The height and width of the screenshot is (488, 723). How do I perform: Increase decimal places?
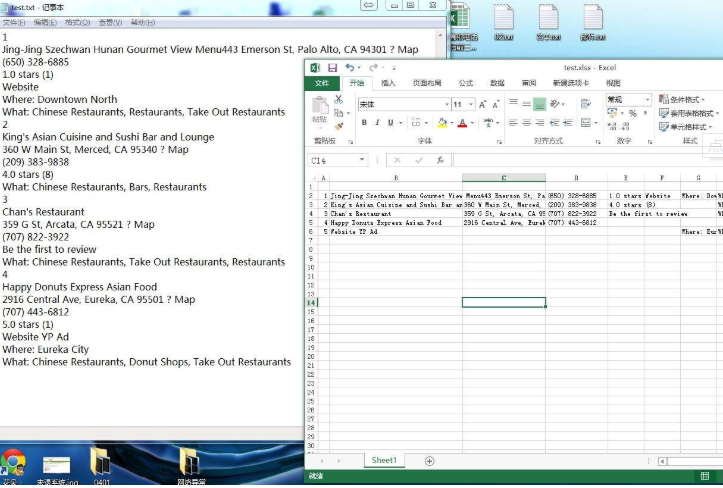click(612, 126)
